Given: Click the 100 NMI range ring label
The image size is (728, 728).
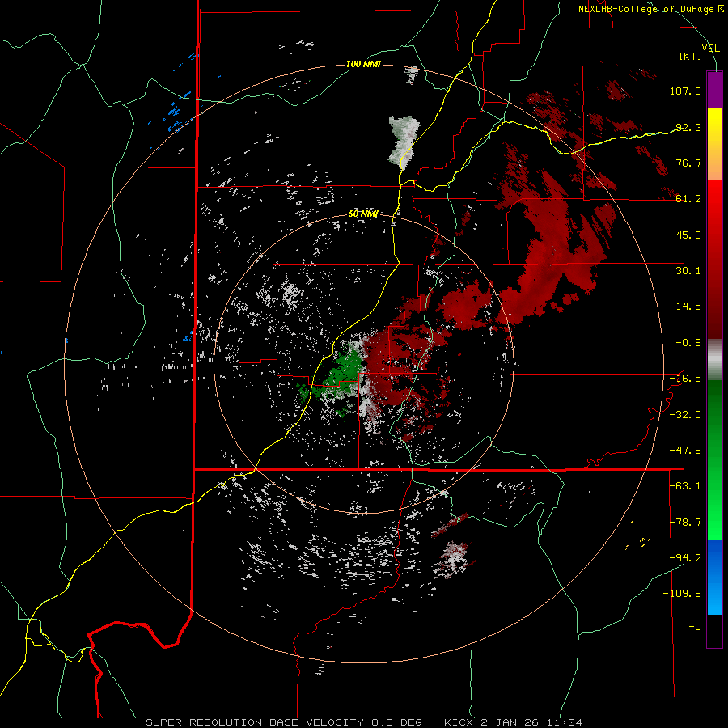Looking at the screenshot, I should [x=363, y=64].
